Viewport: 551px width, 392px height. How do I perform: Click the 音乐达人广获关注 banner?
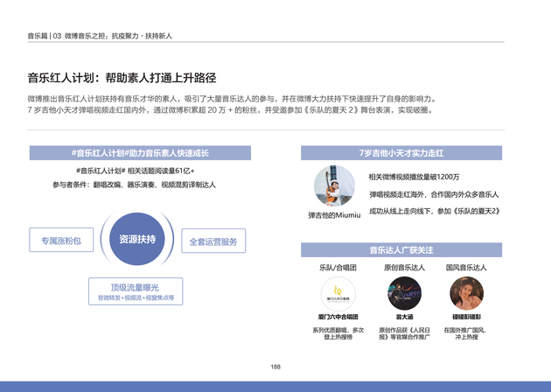(x=401, y=250)
